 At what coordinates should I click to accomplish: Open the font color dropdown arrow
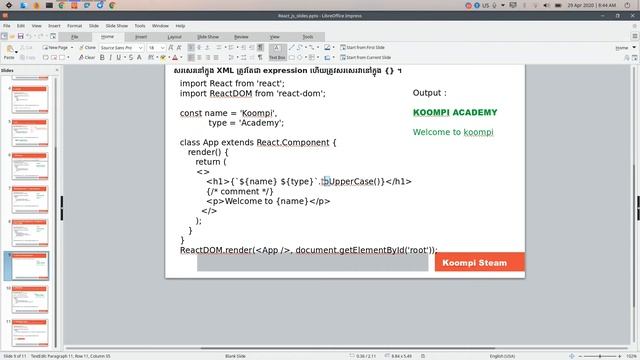coord(181,58)
